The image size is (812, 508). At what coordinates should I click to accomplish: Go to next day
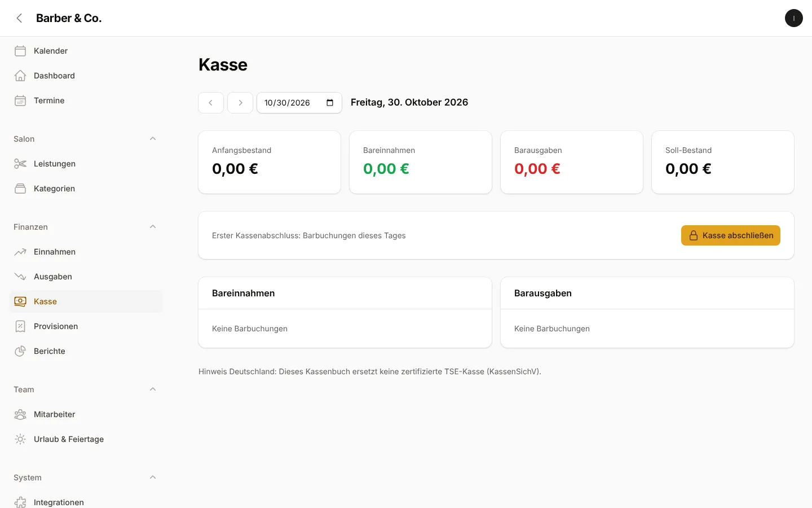pyautogui.click(x=240, y=103)
